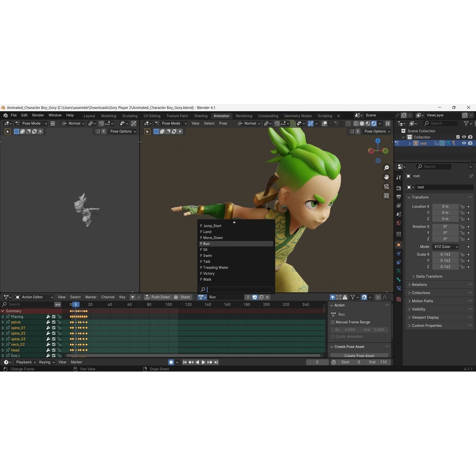Open the Keying dropdown menu

[47, 362]
